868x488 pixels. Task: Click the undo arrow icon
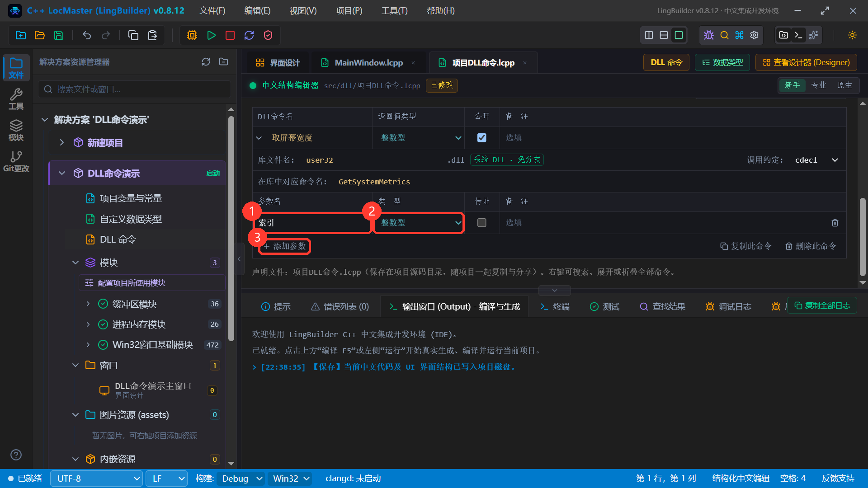click(x=87, y=35)
